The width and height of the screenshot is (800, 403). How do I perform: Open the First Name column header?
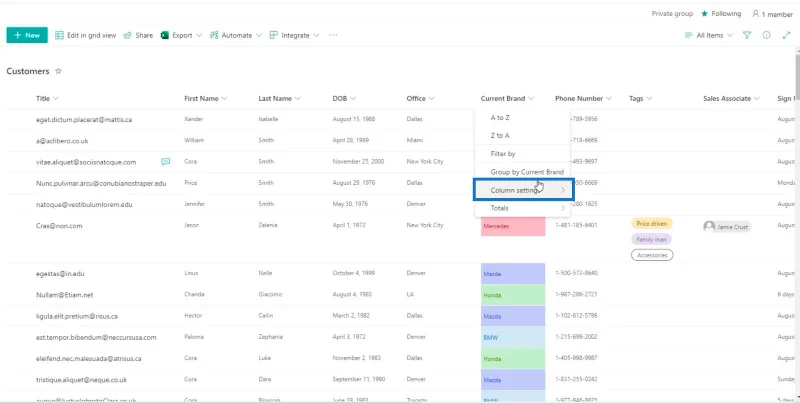(x=206, y=98)
